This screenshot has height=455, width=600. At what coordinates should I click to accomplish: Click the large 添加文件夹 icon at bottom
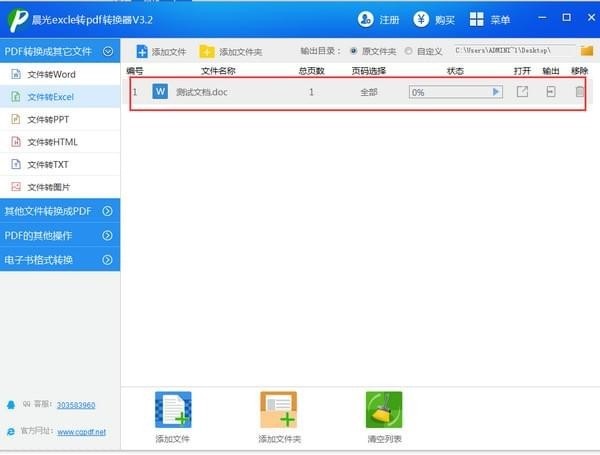(x=279, y=409)
